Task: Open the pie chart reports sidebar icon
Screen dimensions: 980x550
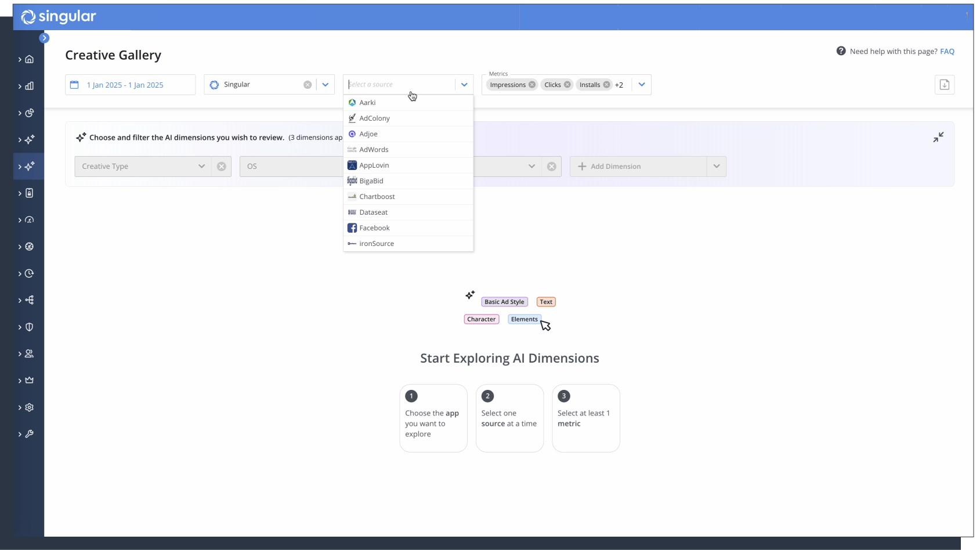Action: click(x=30, y=113)
